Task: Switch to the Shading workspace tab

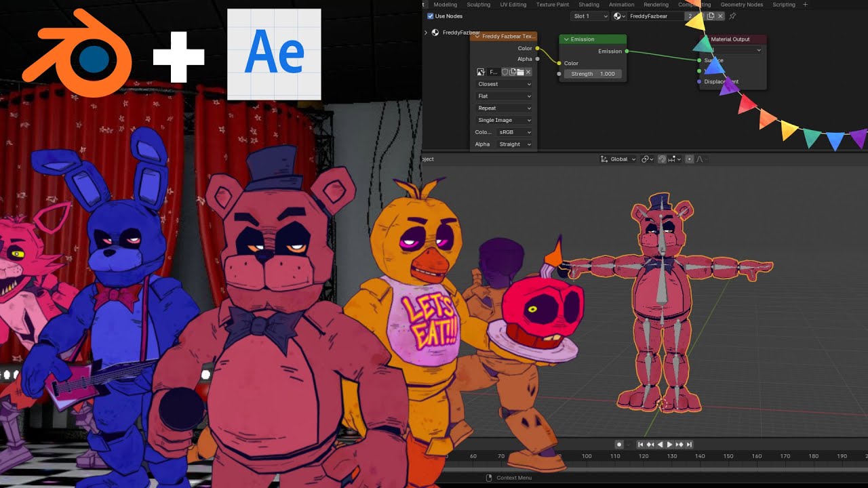Action: [589, 5]
